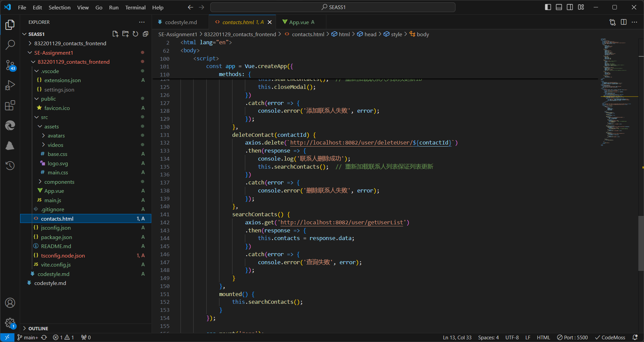
Task: Collapse the assets folder
Action: click(x=51, y=126)
